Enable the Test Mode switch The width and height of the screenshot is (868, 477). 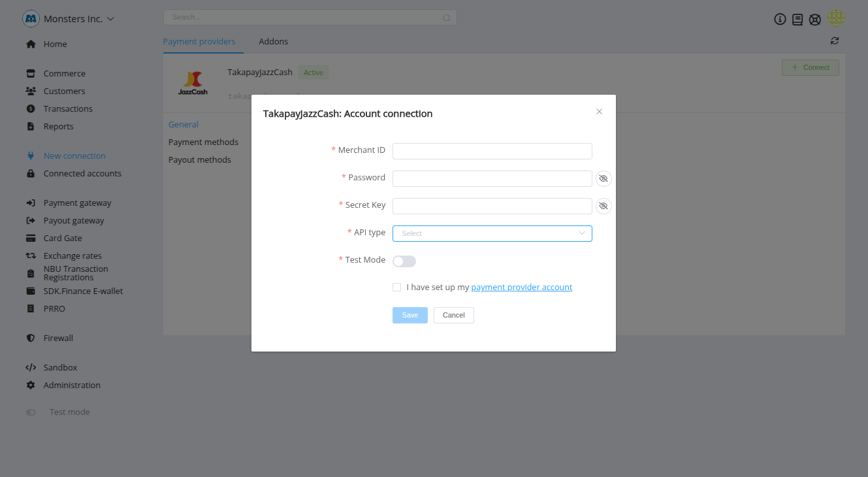[404, 261]
